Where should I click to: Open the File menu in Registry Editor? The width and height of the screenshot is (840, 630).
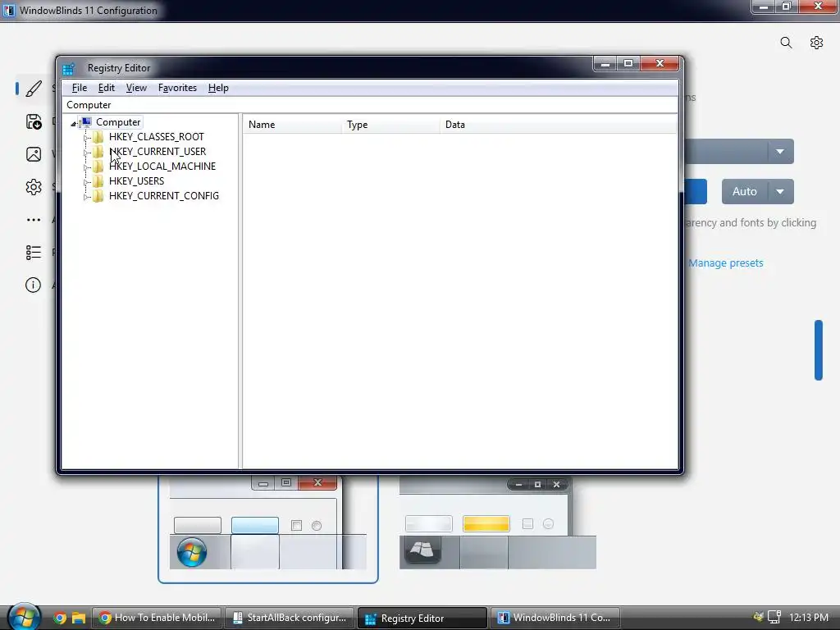(x=80, y=88)
